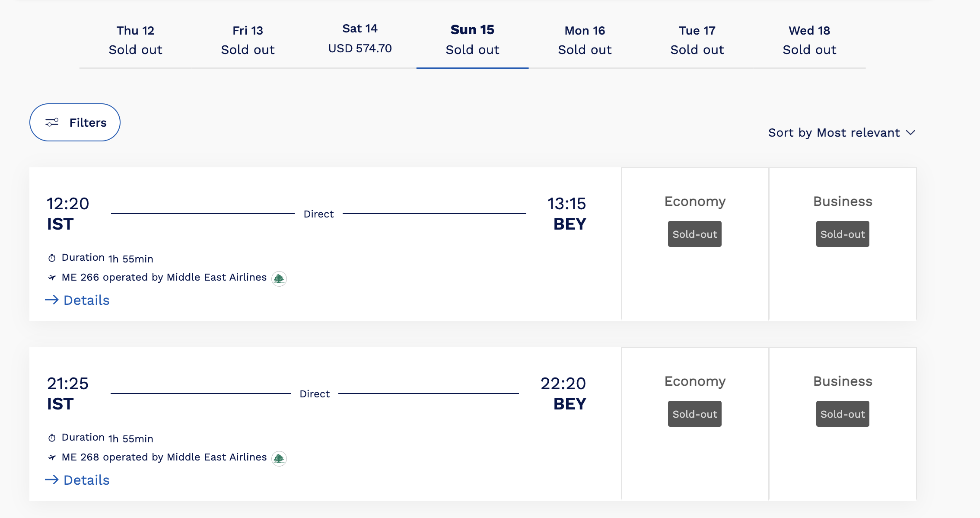Image resolution: width=980 pixels, height=518 pixels.
Task: Select the Sat 14 USD 574.70 date tab
Action: point(360,39)
